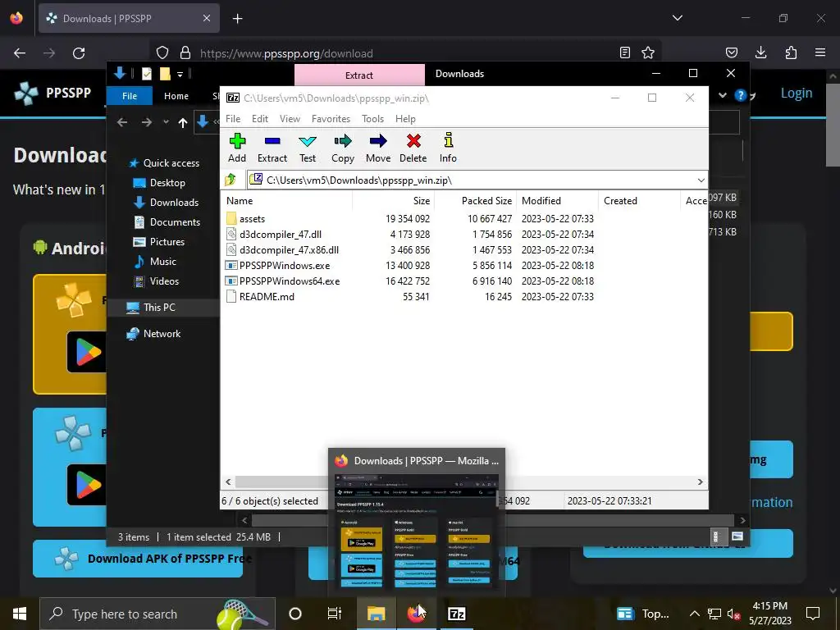The height and width of the screenshot is (630, 840).
Task: Open a new Firefox tab
Action: click(237, 19)
